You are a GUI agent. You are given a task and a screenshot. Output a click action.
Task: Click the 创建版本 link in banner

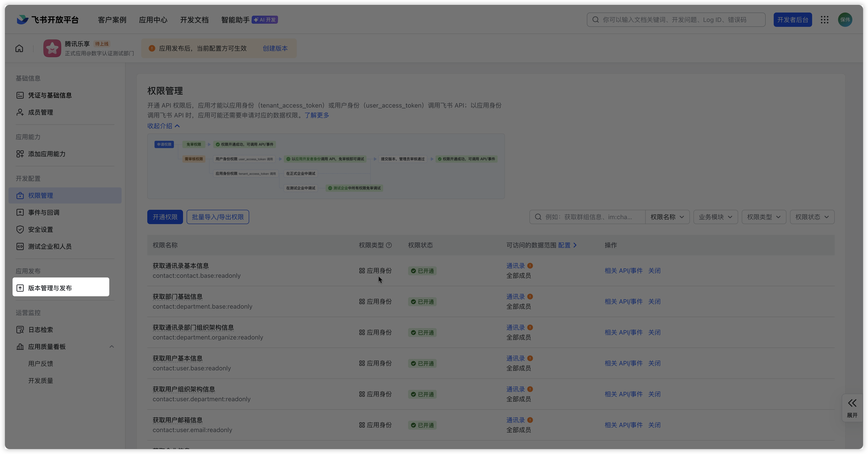coord(275,49)
